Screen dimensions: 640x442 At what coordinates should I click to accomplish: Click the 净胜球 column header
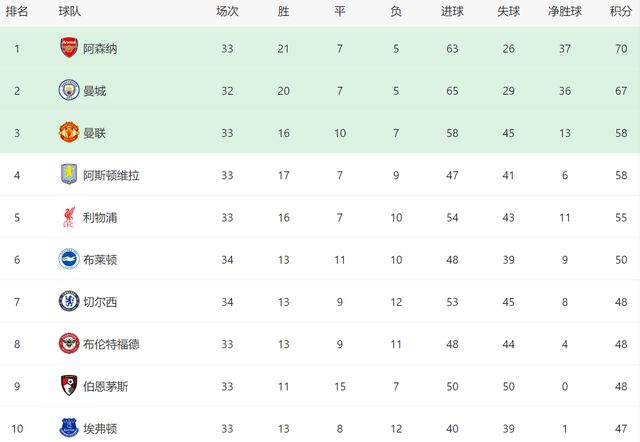click(x=566, y=12)
